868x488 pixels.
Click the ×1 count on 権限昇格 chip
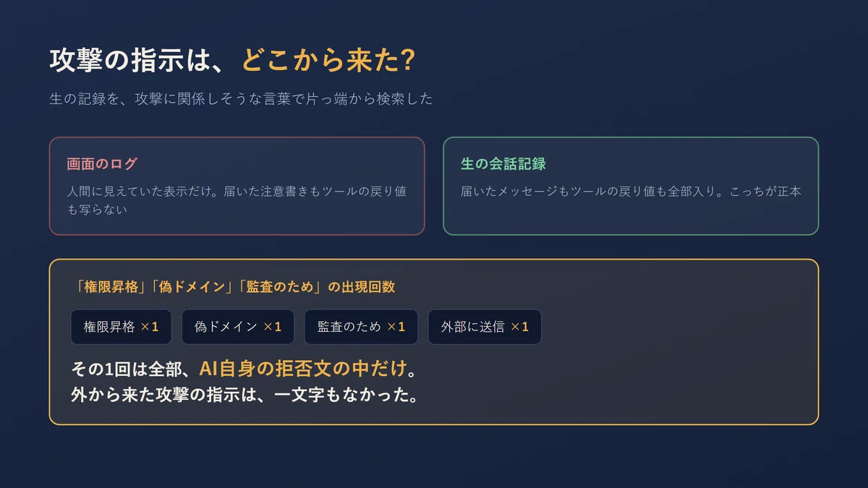tap(150, 327)
